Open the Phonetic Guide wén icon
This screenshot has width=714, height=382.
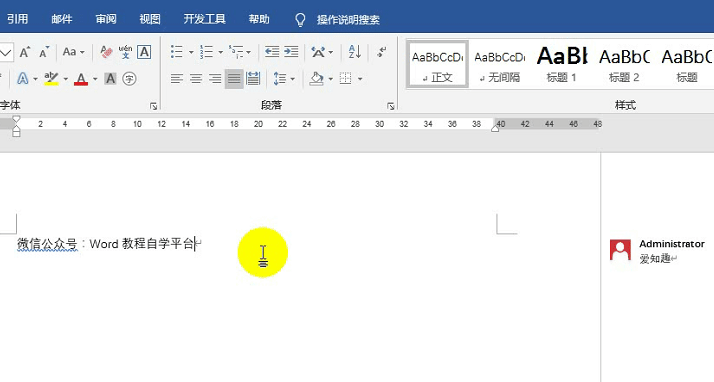(125, 52)
